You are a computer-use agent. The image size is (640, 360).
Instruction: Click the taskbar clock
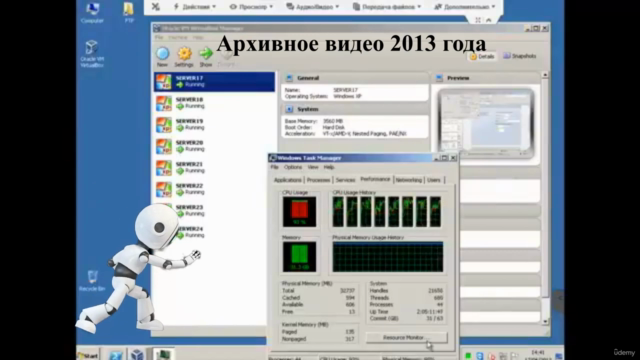click(538, 355)
